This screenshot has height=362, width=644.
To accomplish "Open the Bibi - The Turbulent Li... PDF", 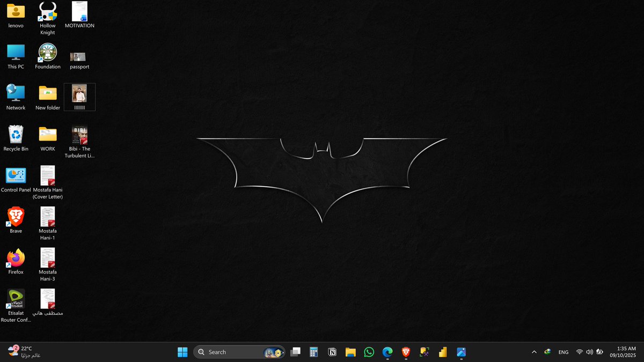I will tap(79, 142).
